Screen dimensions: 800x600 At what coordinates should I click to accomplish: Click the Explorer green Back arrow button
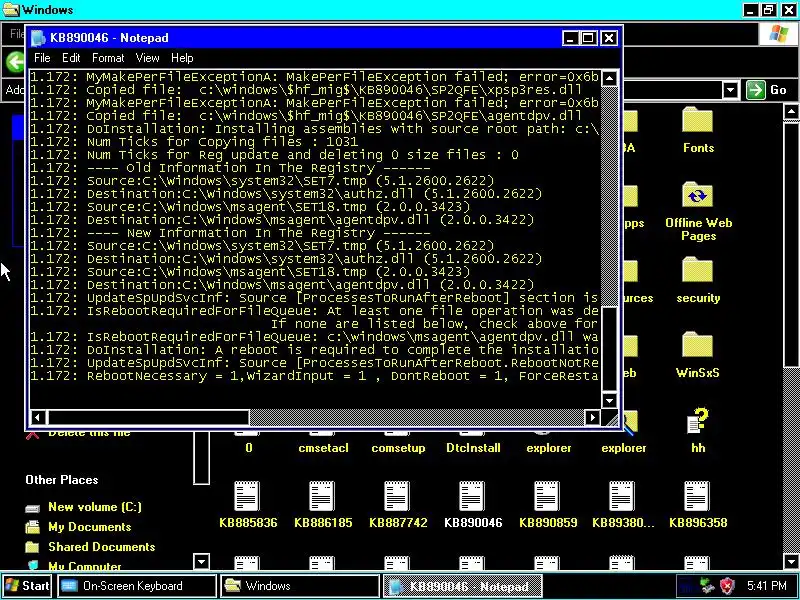(15, 62)
